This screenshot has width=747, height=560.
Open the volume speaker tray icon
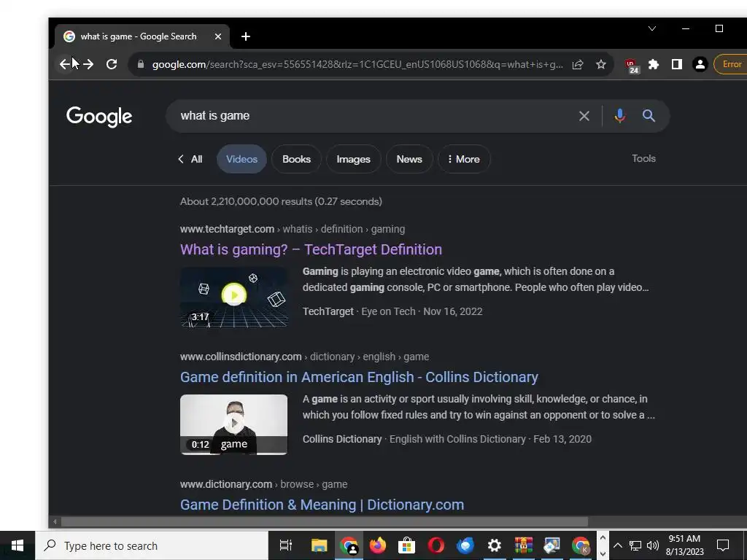[x=653, y=545]
